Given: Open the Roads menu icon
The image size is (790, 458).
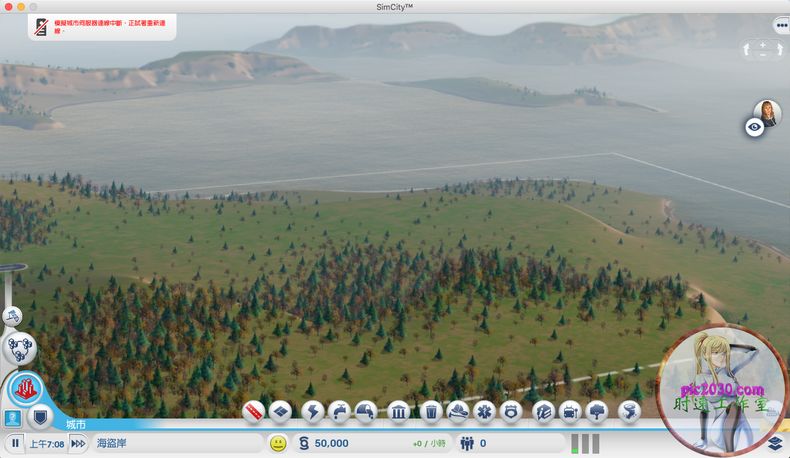Looking at the screenshot, I should click(253, 412).
